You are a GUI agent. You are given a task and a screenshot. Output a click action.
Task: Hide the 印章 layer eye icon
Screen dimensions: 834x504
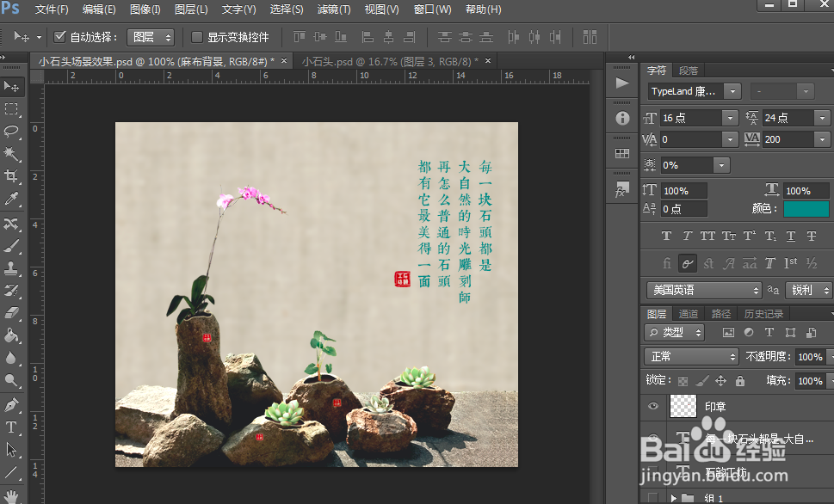tap(653, 406)
